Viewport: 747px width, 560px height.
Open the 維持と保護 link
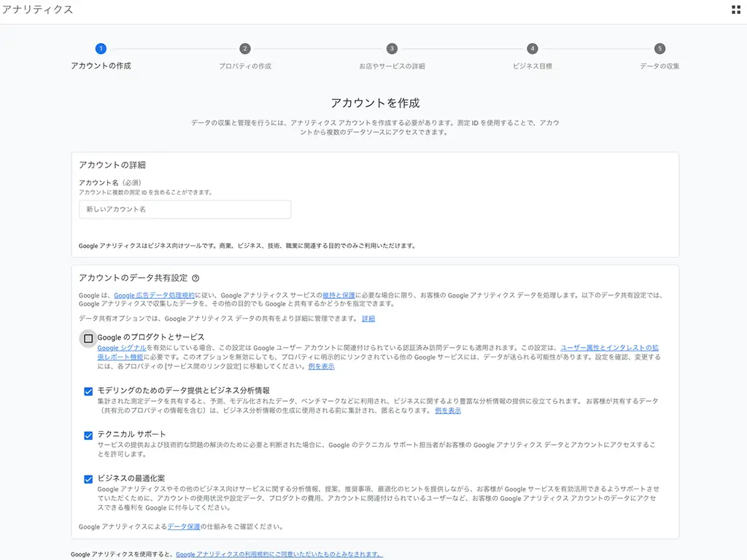[338, 295]
